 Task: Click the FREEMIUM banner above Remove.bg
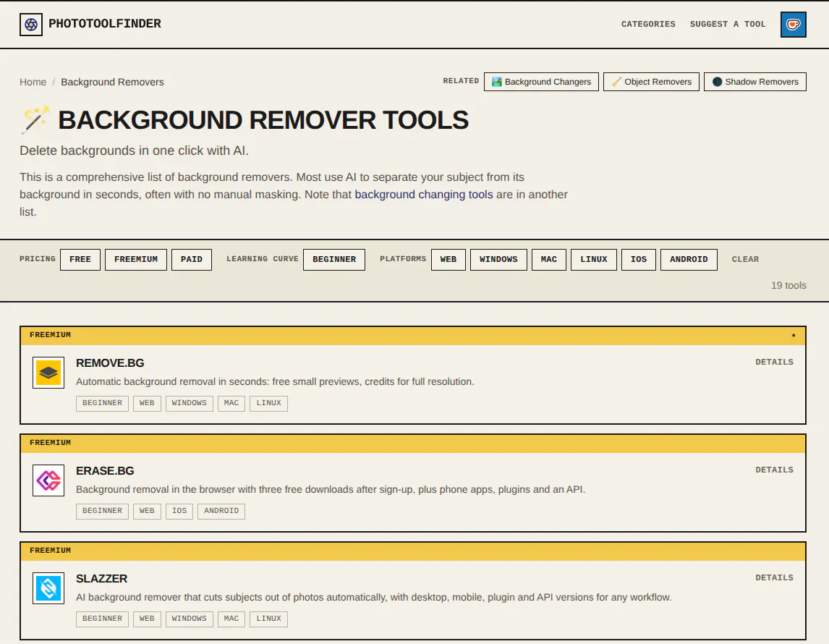413,336
